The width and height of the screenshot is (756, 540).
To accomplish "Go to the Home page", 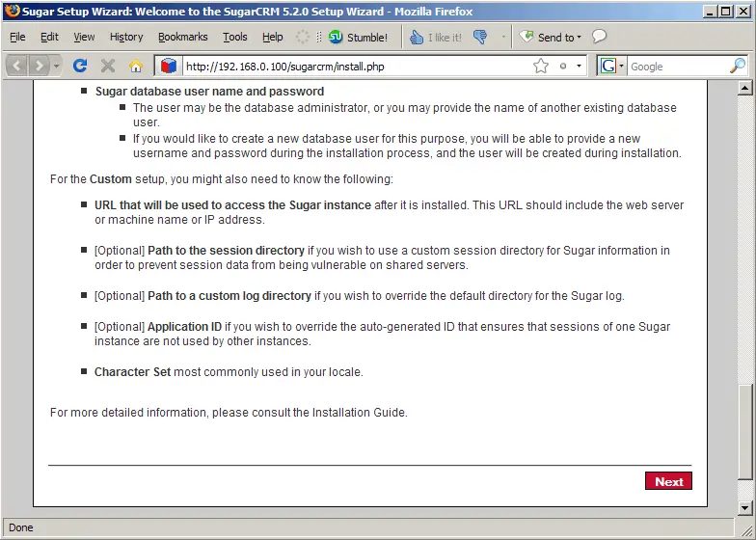I will point(136,66).
